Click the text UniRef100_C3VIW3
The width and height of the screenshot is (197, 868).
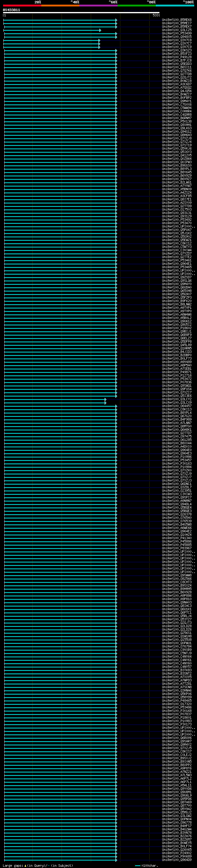176,494
